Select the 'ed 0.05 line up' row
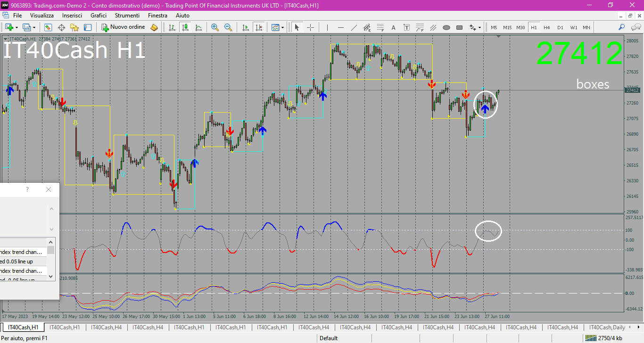The width and height of the screenshot is (644, 343). (x=23, y=261)
